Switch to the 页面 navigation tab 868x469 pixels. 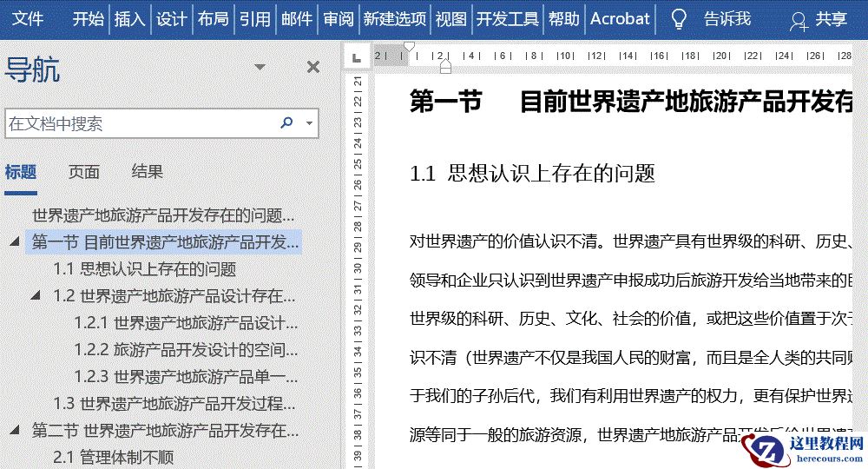[84, 172]
